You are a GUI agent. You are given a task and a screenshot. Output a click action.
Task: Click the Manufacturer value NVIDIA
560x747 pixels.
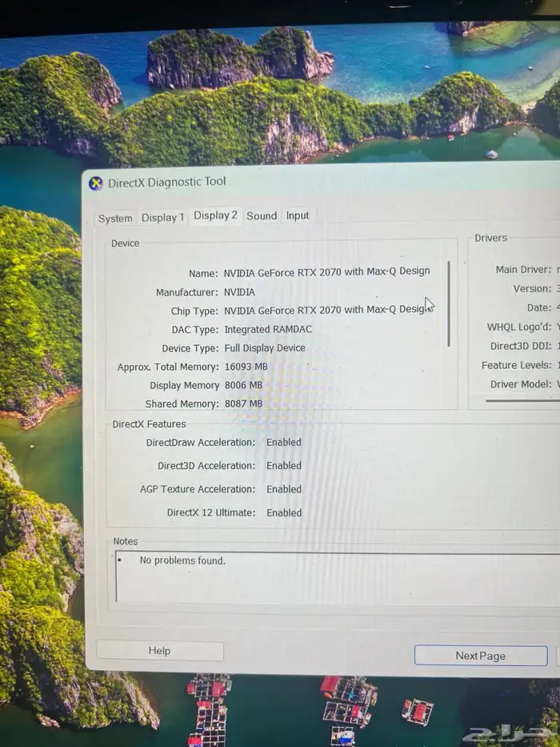(x=239, y=292)
